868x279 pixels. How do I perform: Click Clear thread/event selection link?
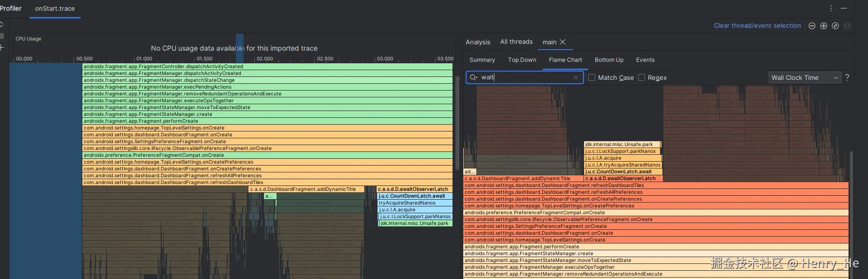[757, 26]
